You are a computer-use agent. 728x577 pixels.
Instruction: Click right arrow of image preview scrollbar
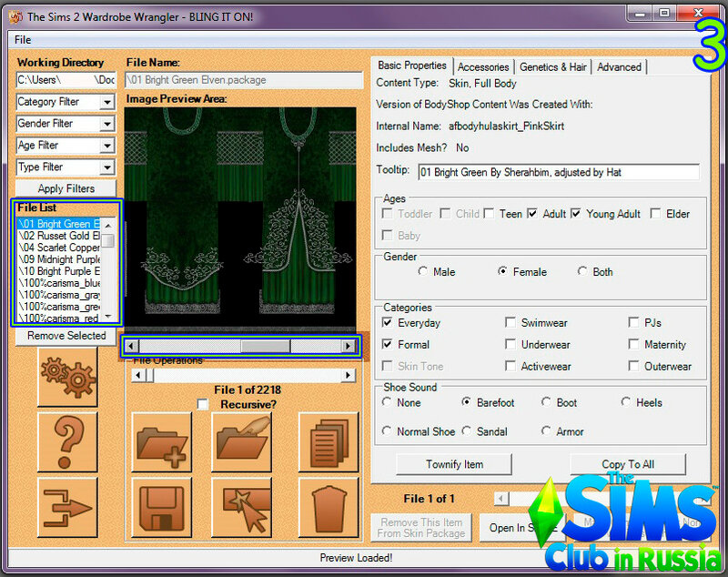349,346
